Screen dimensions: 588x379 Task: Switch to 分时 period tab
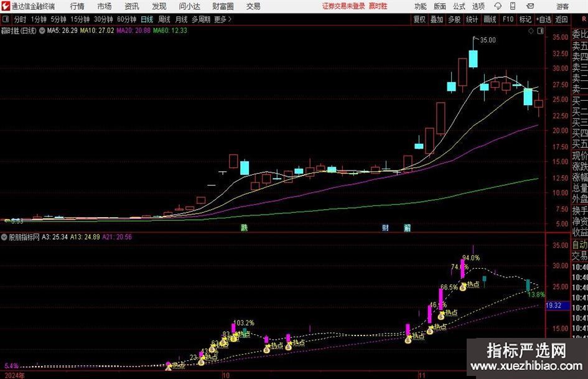coord(21,19)
